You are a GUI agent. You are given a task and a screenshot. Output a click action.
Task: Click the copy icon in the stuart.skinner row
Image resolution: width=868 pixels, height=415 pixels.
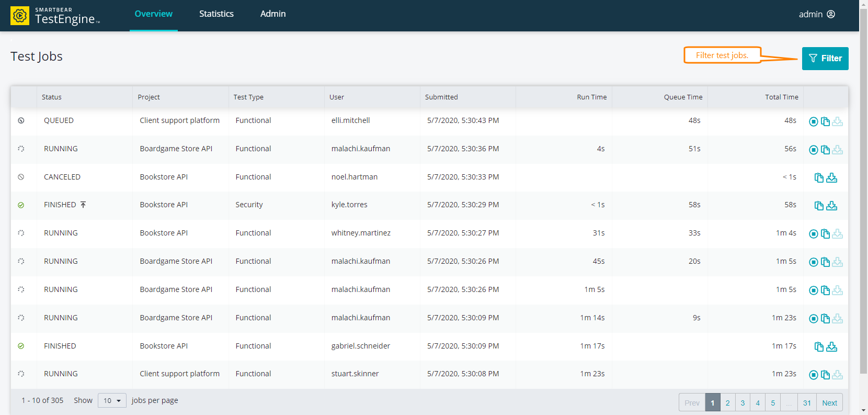point(825,375)
